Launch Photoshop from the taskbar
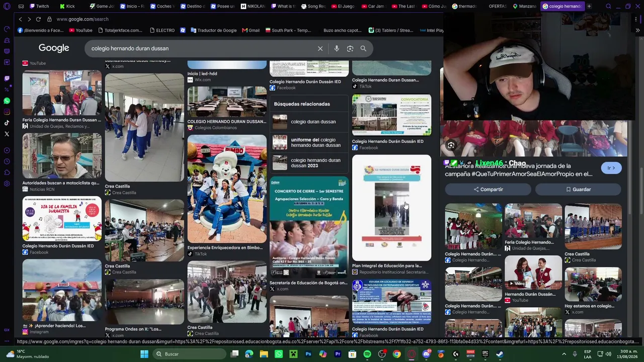 point(308,354)
